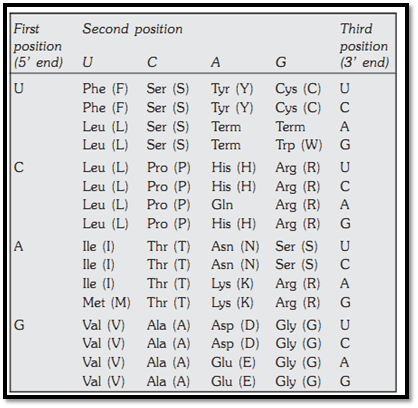Select the Trp (W) table cell
The width and height of the screenshot is (418, 408).
click(299, 145)
